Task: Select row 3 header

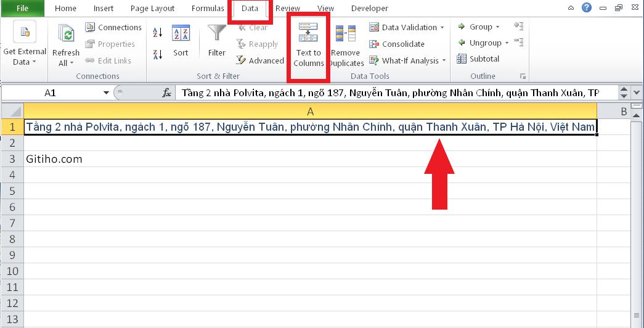Action: coord(12,158)
